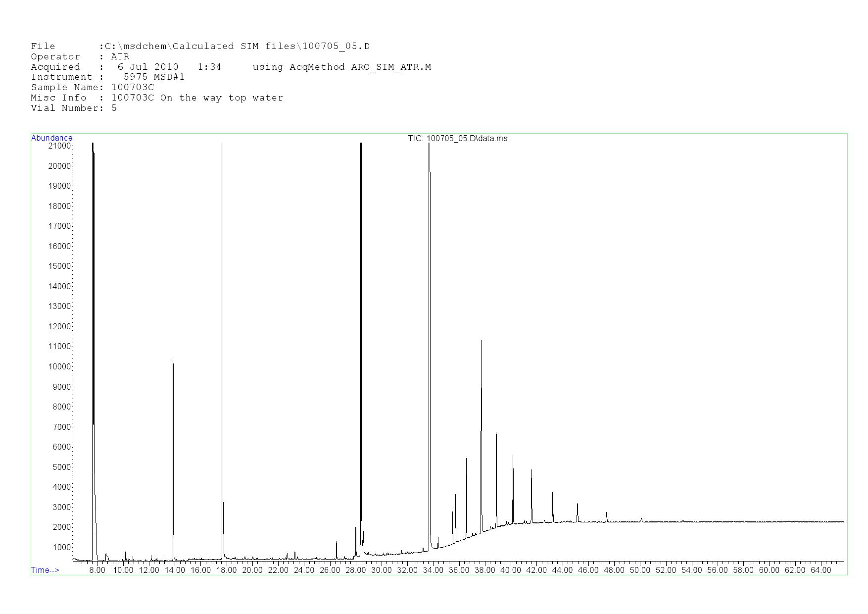Click the acquired date '6 Jul 2010'
868x614 pixels.
[147, 67]
